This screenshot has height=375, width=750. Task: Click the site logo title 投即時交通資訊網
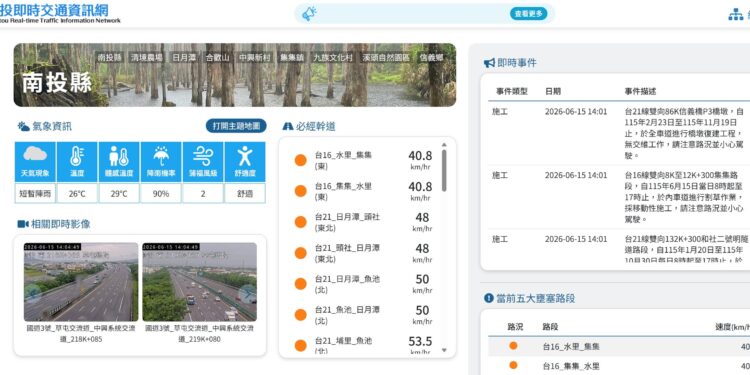(54, 10)
